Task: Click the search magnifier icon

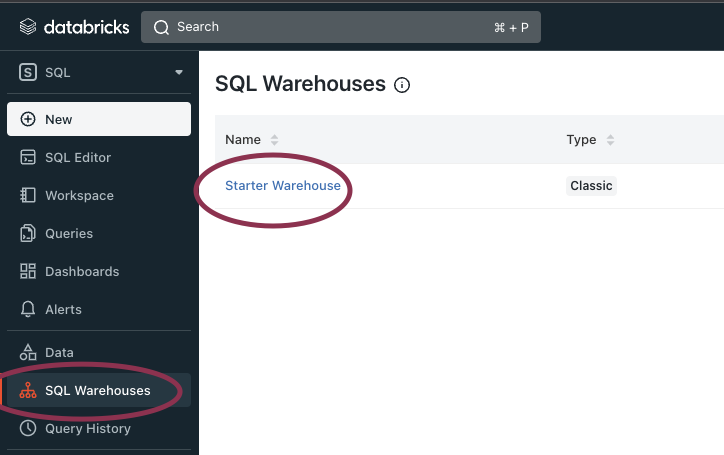Action: [161, 27]
